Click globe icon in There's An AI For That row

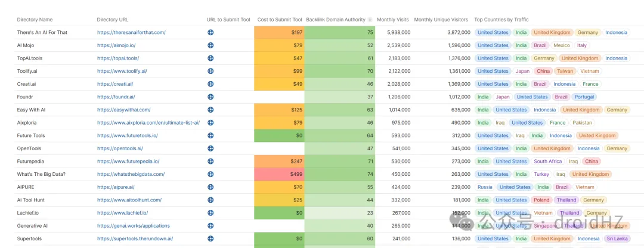[x=210, y=33]
